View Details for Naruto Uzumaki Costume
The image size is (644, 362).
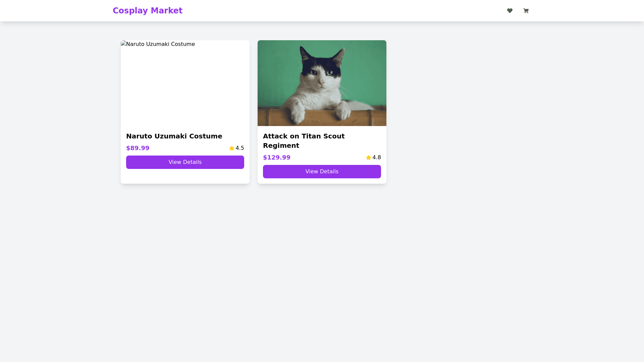(185, 162)
